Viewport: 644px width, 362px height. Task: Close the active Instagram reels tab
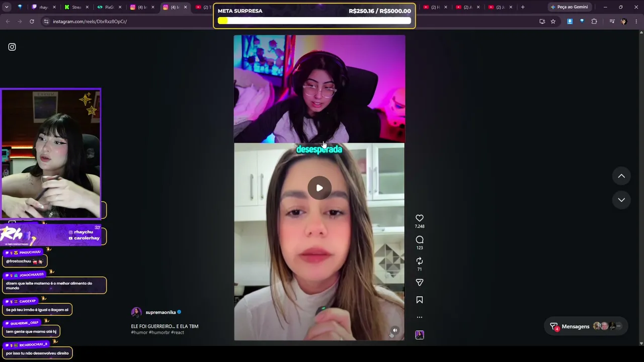(185, 7)
